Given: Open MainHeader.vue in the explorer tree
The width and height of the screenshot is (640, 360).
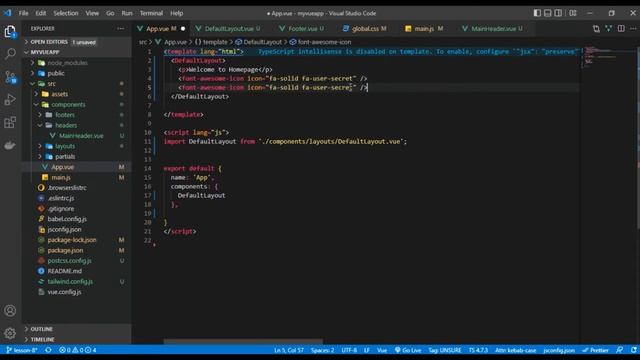Looking at the screenshot, I should 77,136.
